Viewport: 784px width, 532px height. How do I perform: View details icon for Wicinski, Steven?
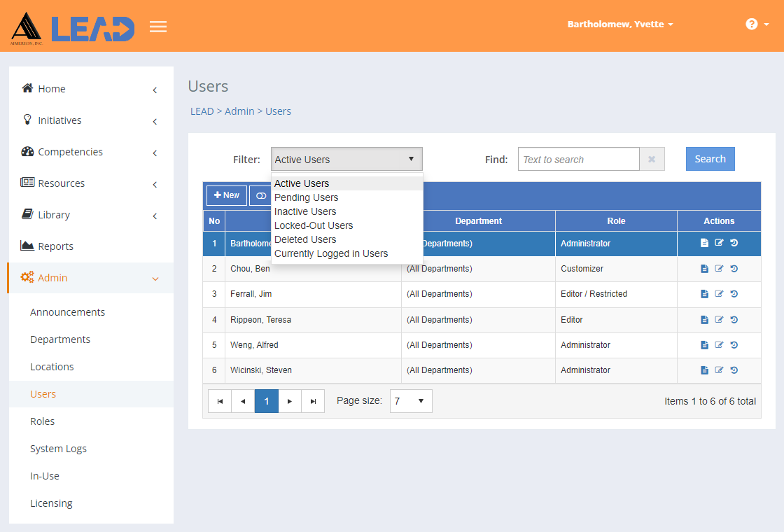[704, 370]
